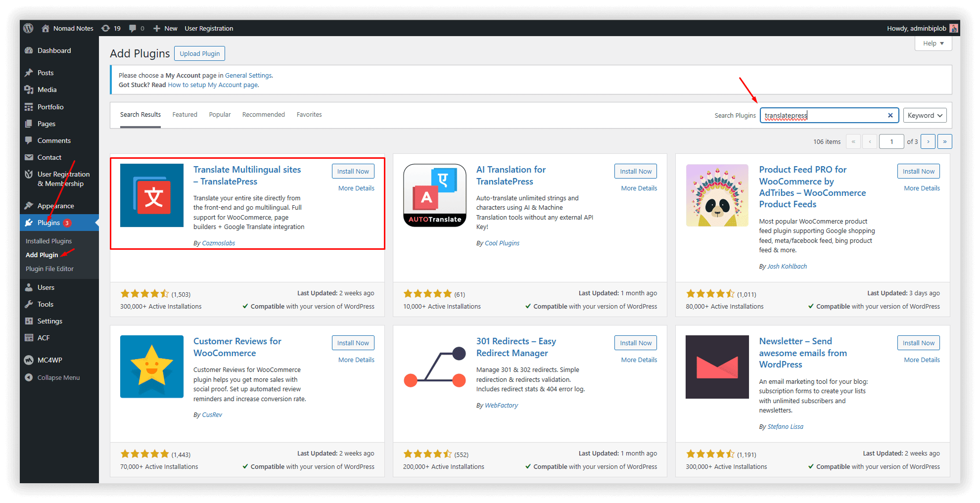The image size is (980, 503).
Task: Open adminbiplob profile avatar
Action: (x=953, y=28)
